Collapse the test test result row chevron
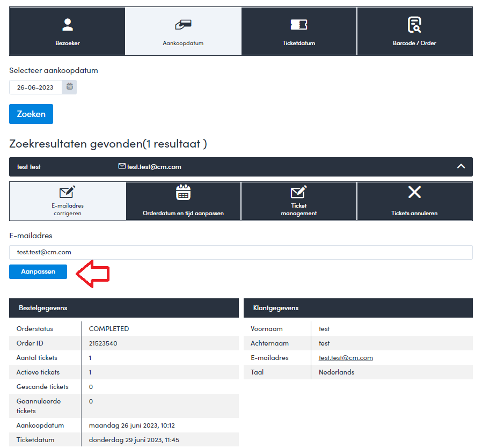Screen dimensions: 490x448 460,167
